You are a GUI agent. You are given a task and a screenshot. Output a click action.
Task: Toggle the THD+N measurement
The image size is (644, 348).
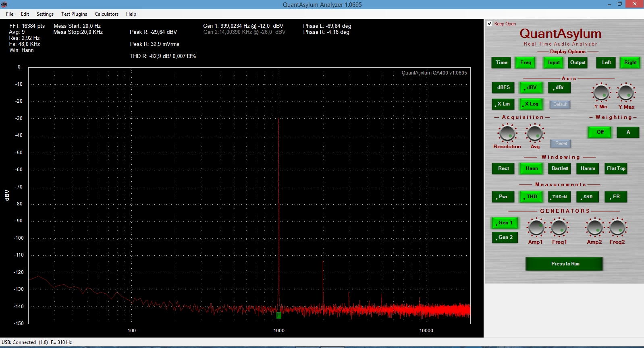click(560, 197)
